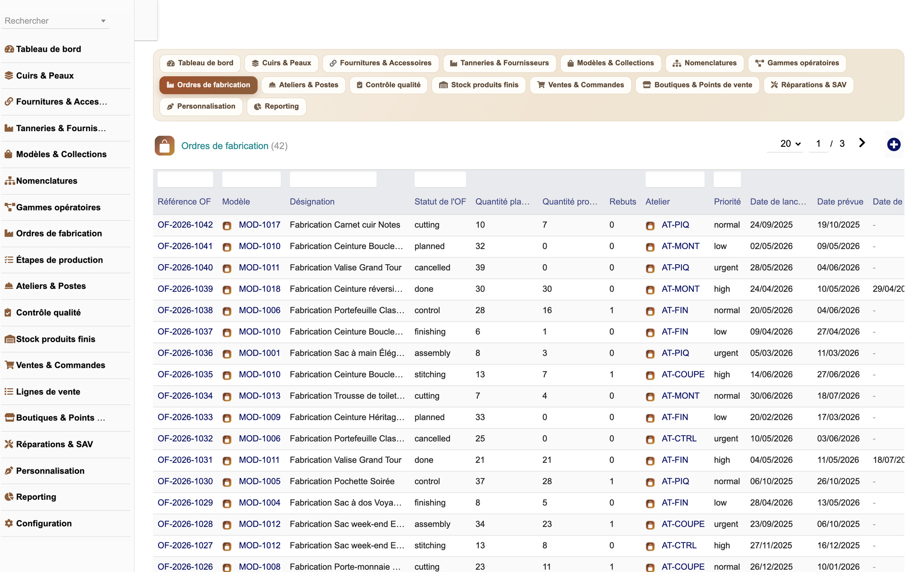Open Ordres de fabrication heading link
This screenshot has height=572, width=924.
[225, 146]
